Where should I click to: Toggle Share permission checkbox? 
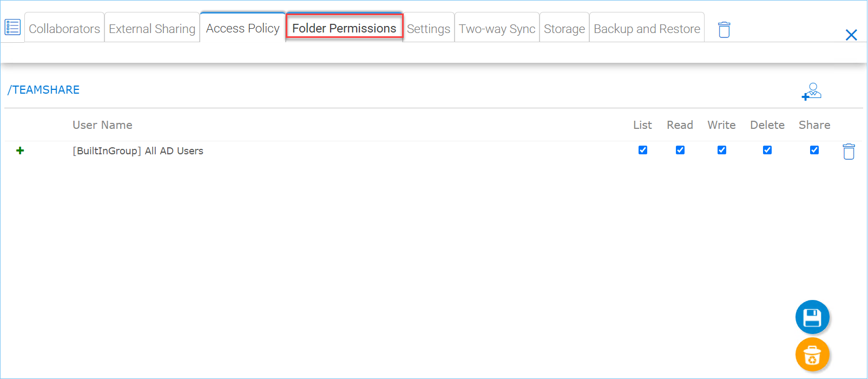814,150
